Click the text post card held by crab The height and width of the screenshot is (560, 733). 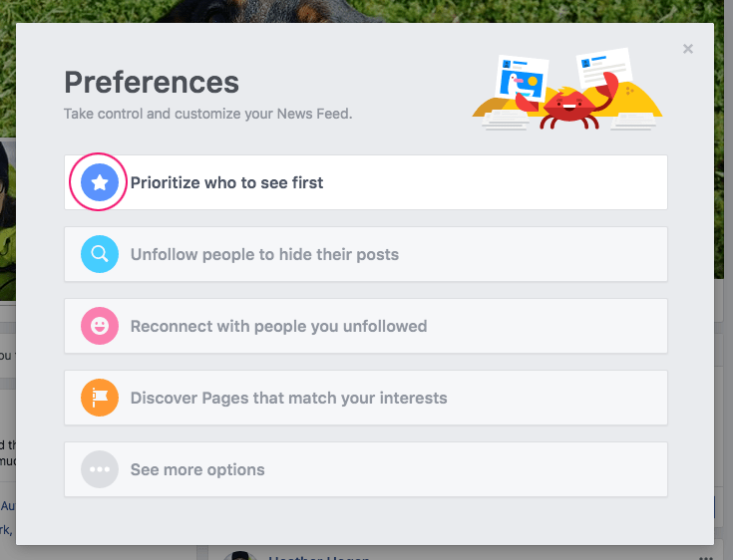[x=602, y=68]
